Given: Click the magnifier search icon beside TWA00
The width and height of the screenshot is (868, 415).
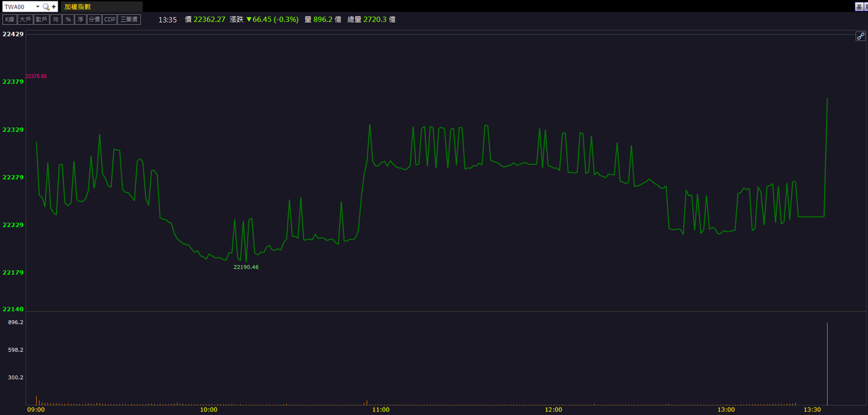Looking at the screenshot, I should click(46, 7).
